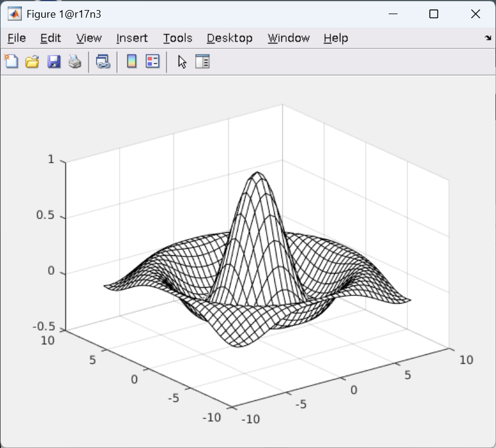This screenshot has height=448, width=496.
Task: Expand the Window menu
Action: point(288,38)
